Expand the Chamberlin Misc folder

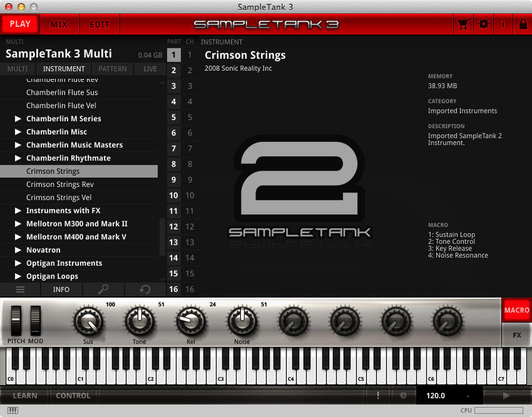[x=18, y=132]
